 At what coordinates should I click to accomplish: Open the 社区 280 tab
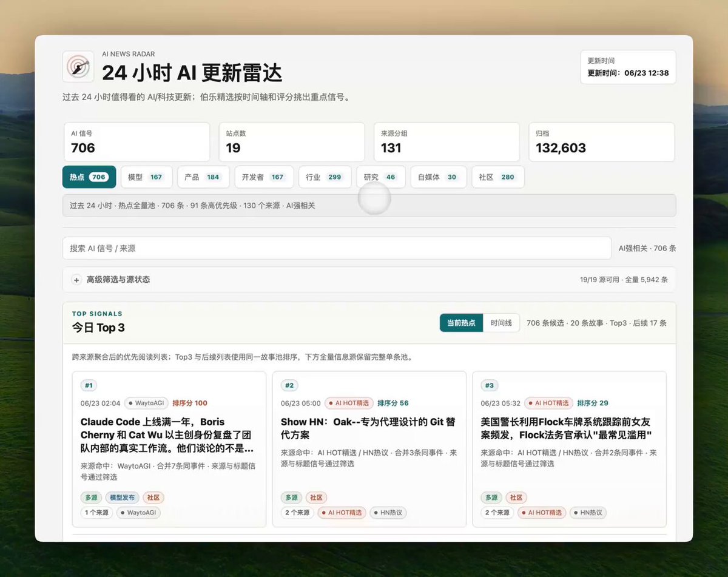click(x=498, y=177)
